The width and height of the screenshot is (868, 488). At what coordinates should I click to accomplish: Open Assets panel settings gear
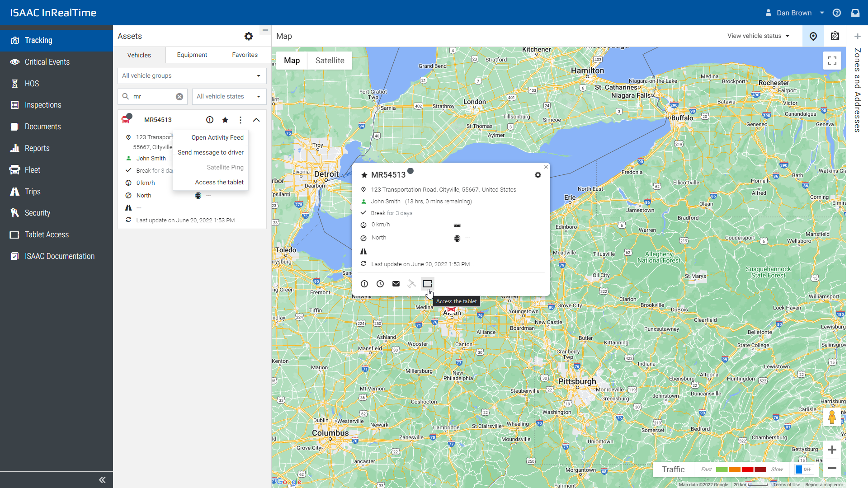pos(249,36)
